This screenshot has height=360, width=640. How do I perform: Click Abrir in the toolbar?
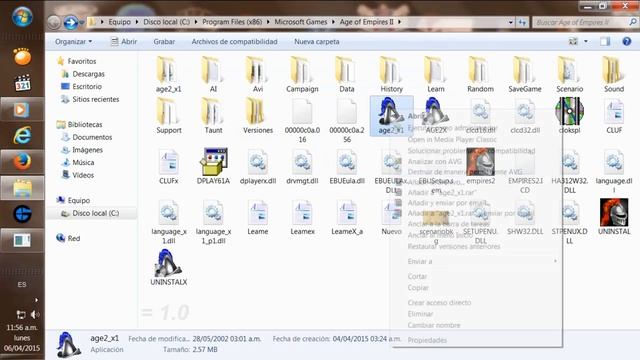coord(124,42)
